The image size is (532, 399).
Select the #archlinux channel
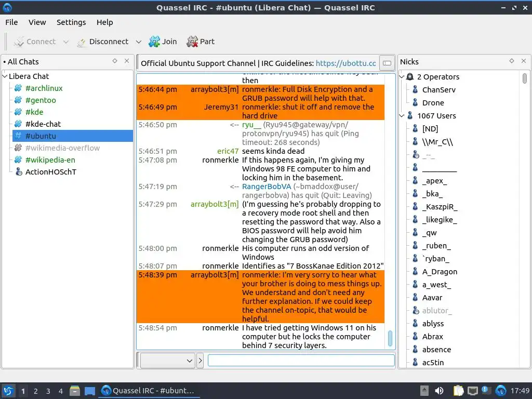44,88
